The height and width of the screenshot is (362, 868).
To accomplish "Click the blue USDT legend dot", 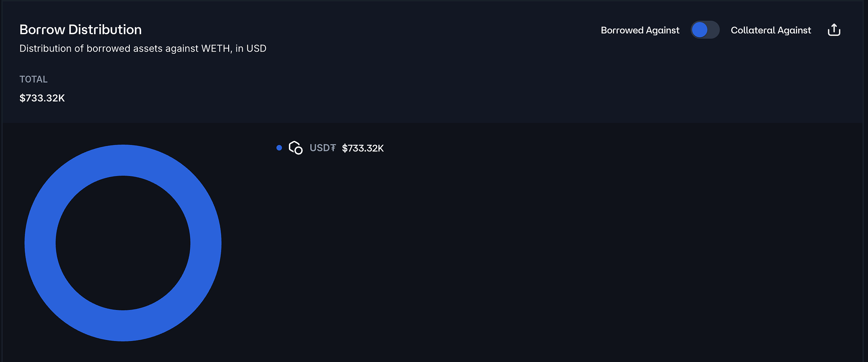I will click(279, 148).
